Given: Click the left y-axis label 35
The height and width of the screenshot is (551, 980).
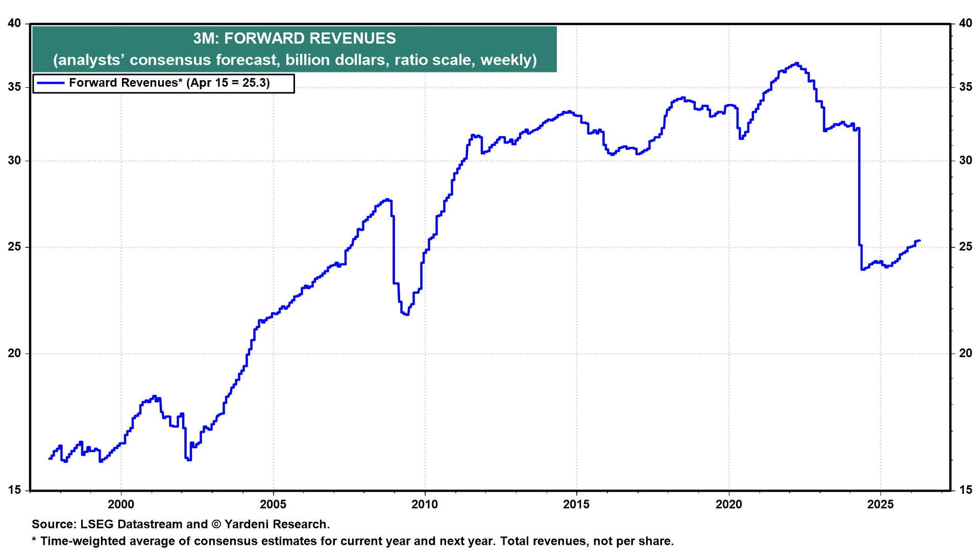Looking at the screenshot, I should (14, 87).
